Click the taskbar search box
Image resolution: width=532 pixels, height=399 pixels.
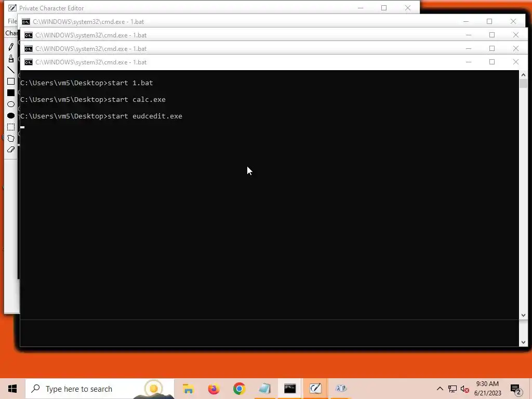(x=100, y=389)
